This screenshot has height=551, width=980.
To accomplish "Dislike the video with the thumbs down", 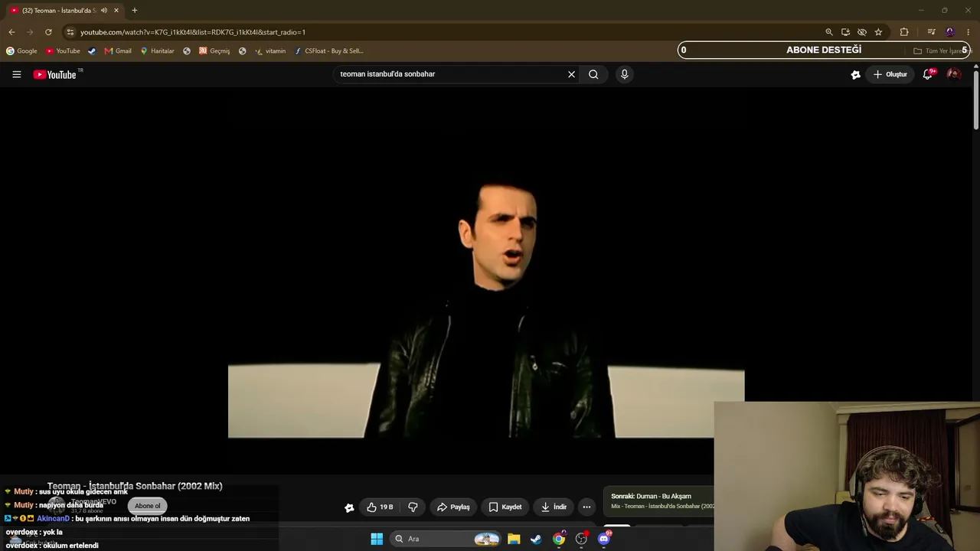I will pos(413,507).
